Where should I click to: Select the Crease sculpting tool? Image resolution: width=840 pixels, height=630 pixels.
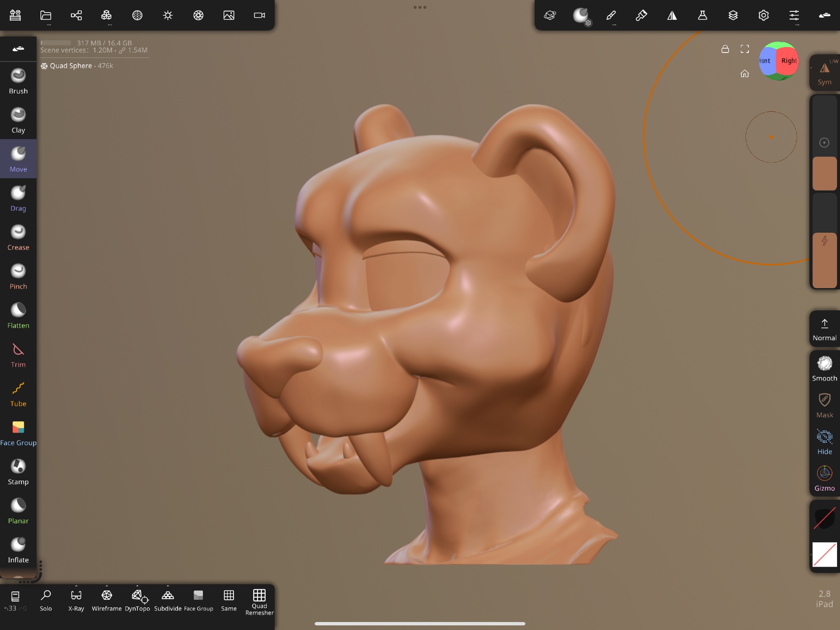[18, 237]
